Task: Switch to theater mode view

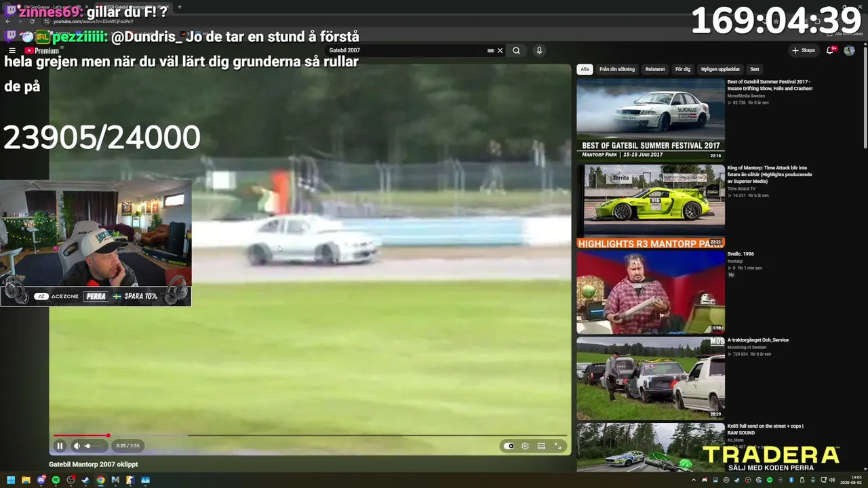Action: point(541,446)
